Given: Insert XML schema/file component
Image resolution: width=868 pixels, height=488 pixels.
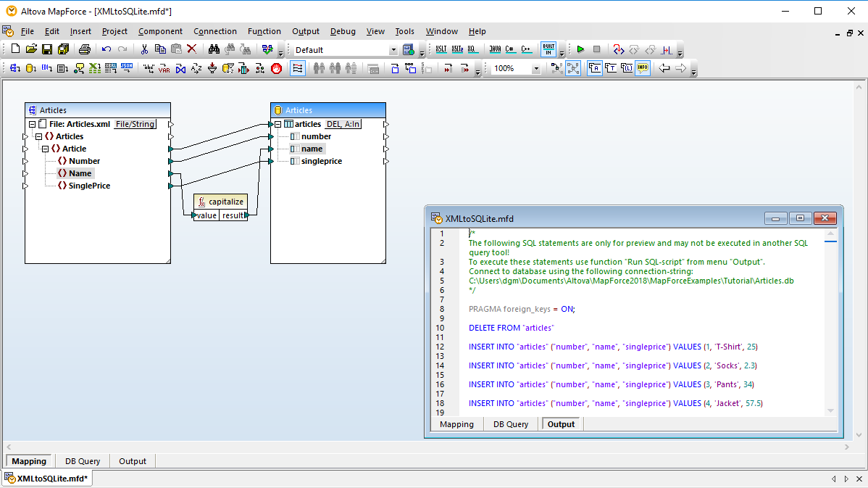Looking at the screenshot, I should tap(15, 68).
